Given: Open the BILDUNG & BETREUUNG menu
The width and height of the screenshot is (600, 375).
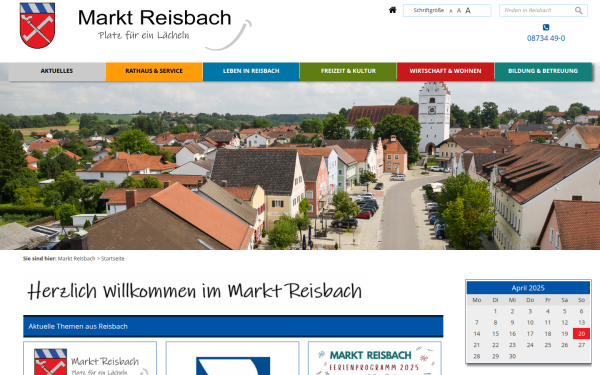Looking at the screenshot, I should pyautogui.click(x=543, y=71).
